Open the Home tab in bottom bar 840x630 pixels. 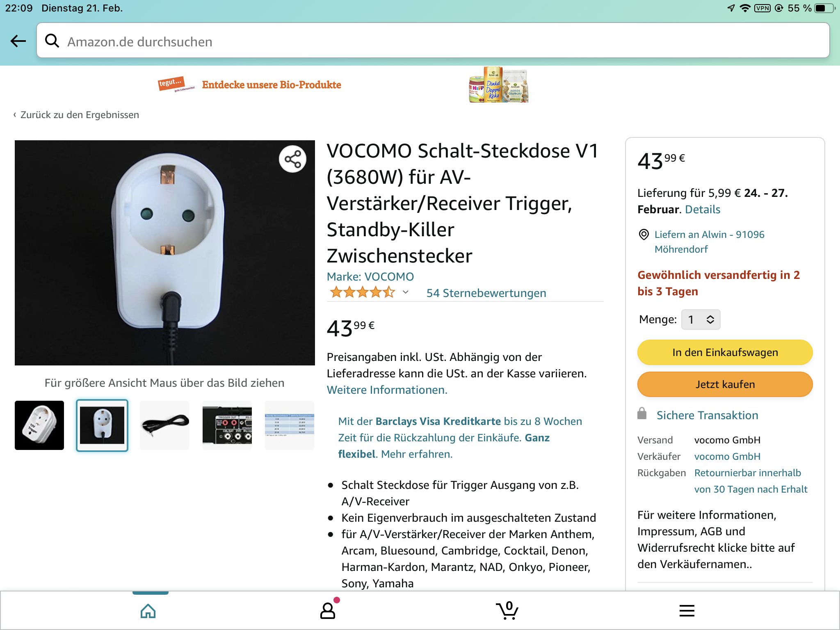[148, 611]
